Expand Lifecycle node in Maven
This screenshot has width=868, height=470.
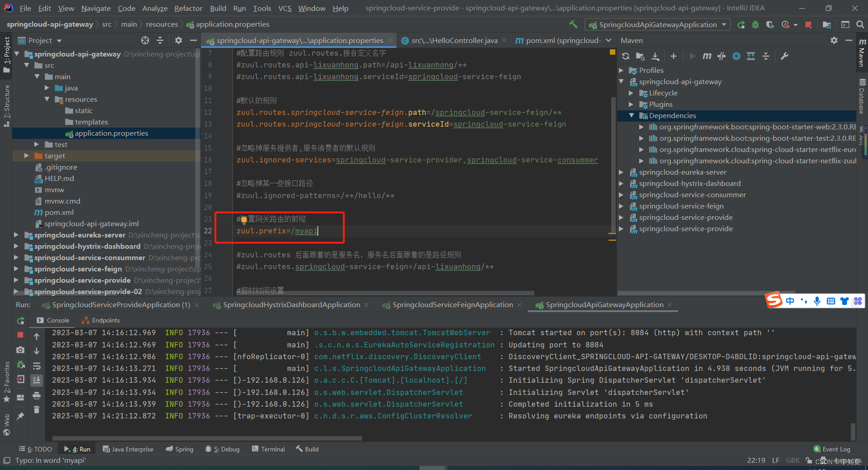click(x=631, y=93)
